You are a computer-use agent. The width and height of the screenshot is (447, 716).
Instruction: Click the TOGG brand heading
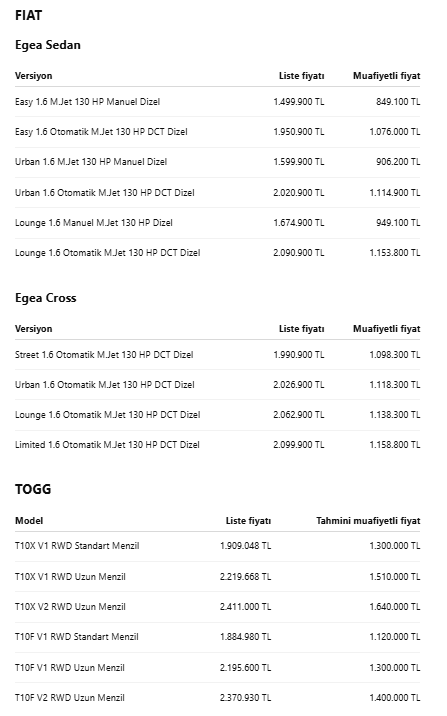pos(33,489)
